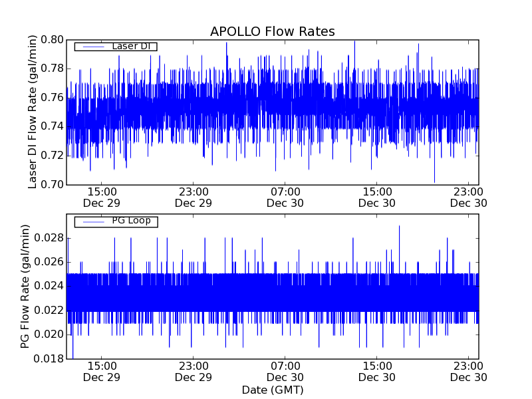The height and width of the screenshot is (399, 532).
Task: Click blue line sample in Laser DI legend
Action: (91, 47)
